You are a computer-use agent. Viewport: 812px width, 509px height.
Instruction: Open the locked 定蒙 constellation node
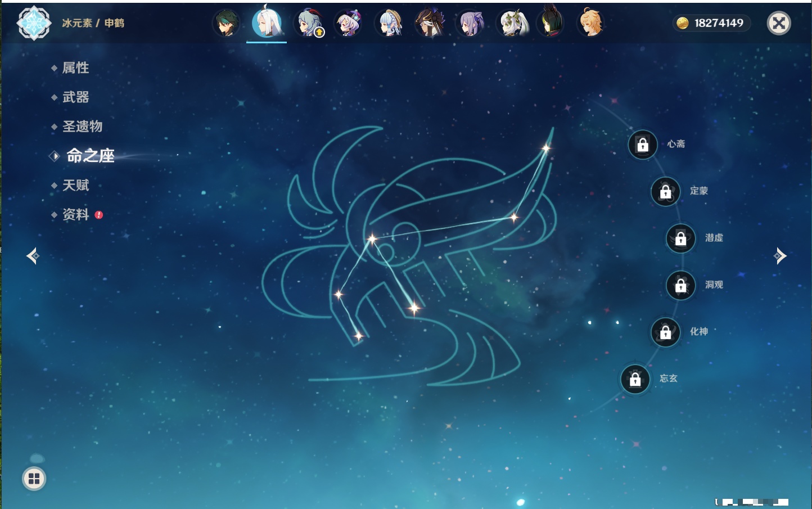666,192
